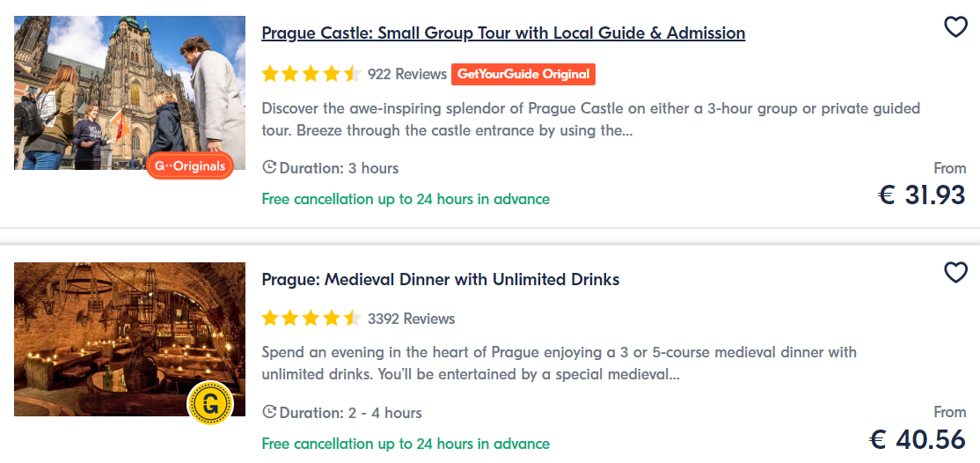The height and width of the screenshot is (463, 980).
Task: Click the € 31.93 price
Action: [921, 195]
